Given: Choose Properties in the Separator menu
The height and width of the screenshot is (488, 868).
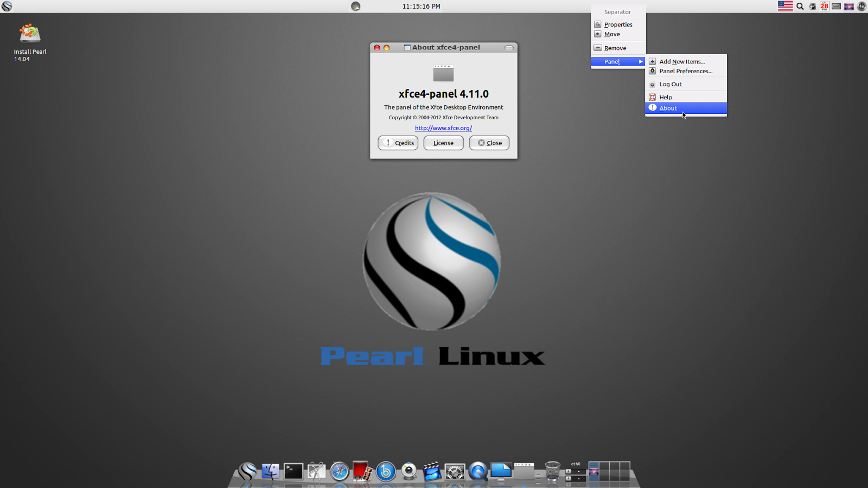Looking at the screenshot, I should pos(618,24).
